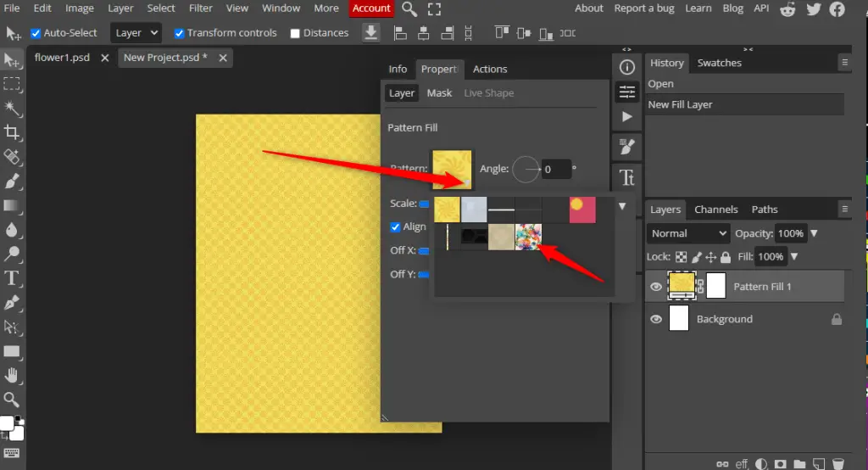Expand the Fill slider arrow
This screenshot has width=868, height=470.
pos(794,256)
